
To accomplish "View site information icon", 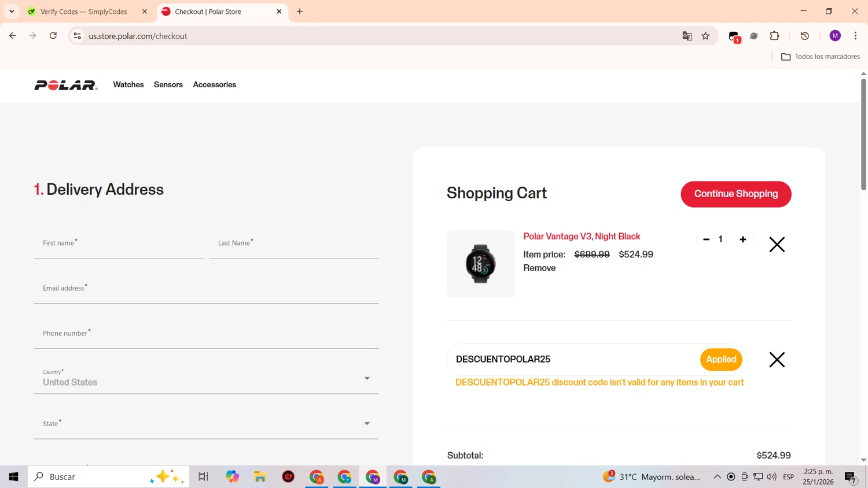I will 77,36.
